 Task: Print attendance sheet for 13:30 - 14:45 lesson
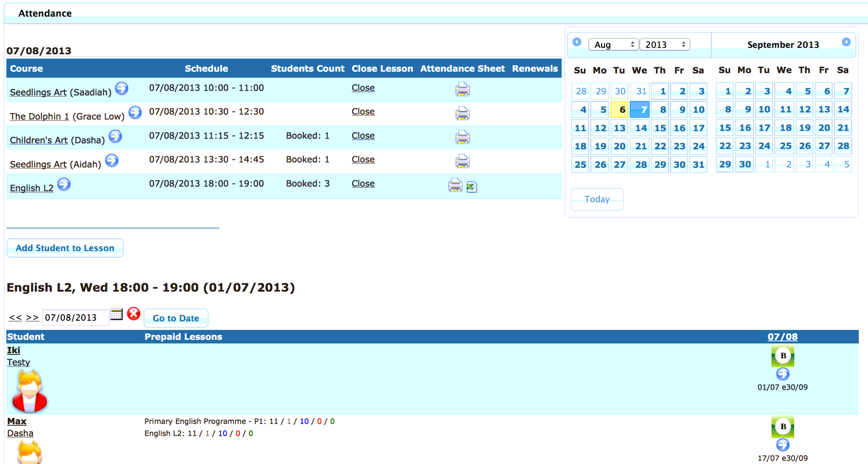(x=462, y=161)
